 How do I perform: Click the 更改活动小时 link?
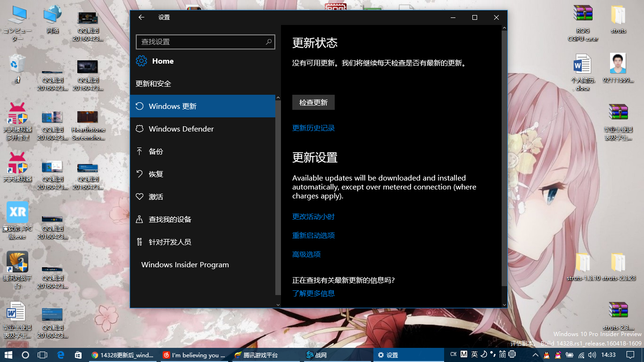tap(314, 217)
